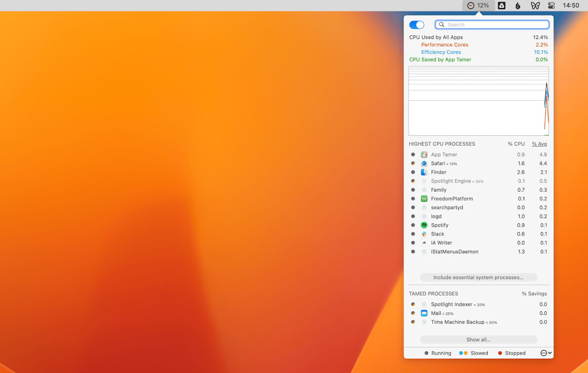Click the flame menu bar icon

pyautogui.click(x=518, y=6)
